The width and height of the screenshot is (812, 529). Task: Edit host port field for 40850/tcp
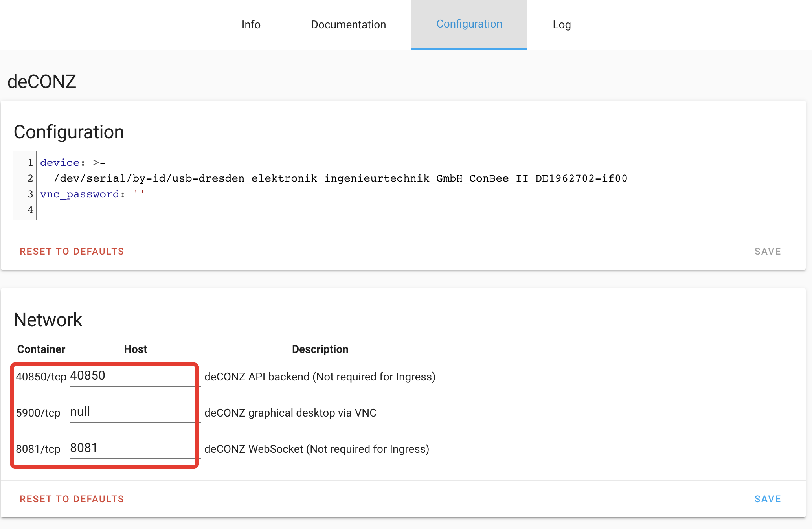coord(132,376)
